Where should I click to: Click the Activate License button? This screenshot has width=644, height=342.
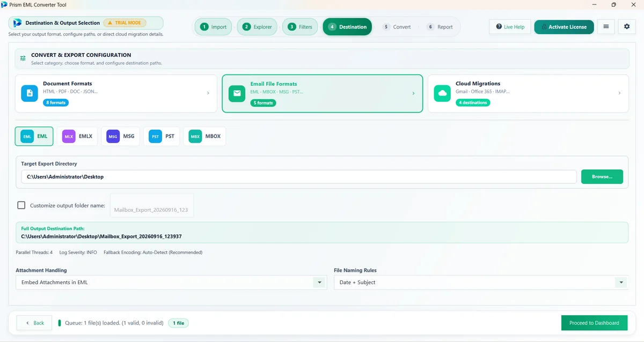(564, 27)
